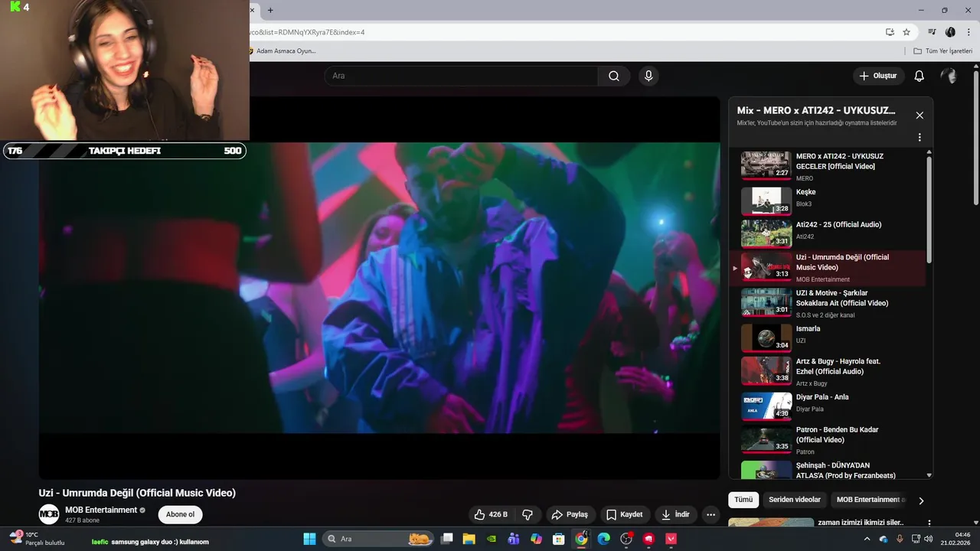The image size is (980, 551).
Task: Like the video (426 B)
Action: pos(490,514)
